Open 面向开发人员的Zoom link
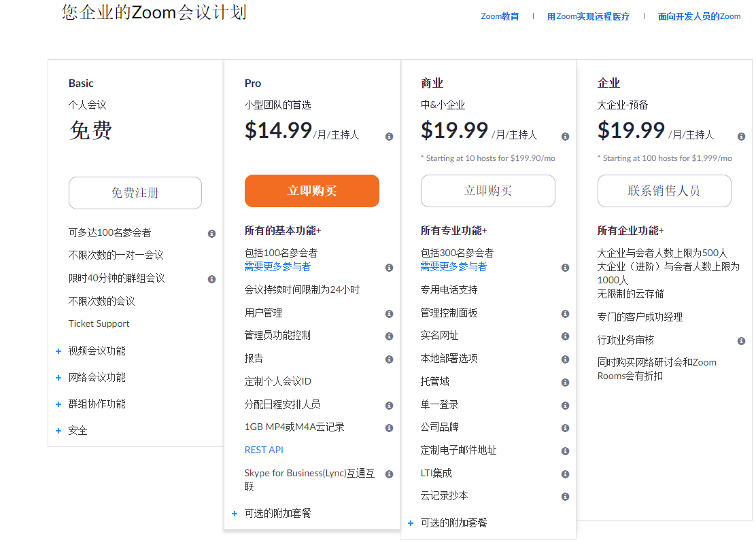 point(699,16)
